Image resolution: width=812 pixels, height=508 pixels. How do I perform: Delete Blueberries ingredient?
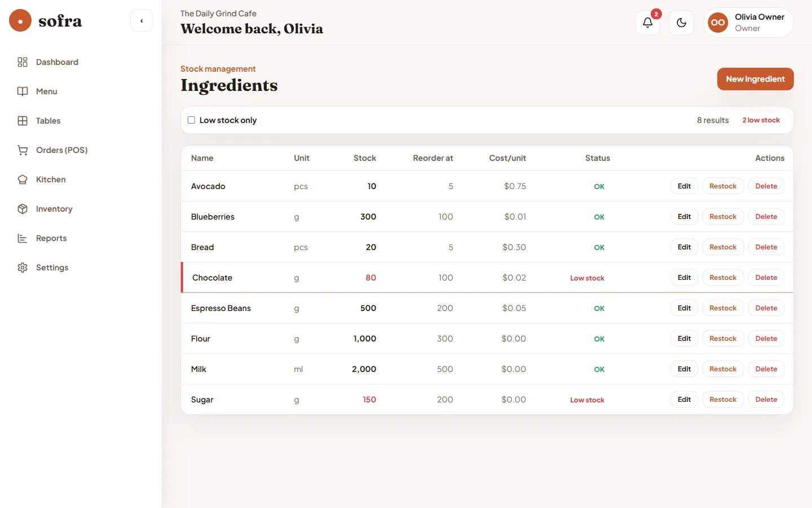(766, 217)
